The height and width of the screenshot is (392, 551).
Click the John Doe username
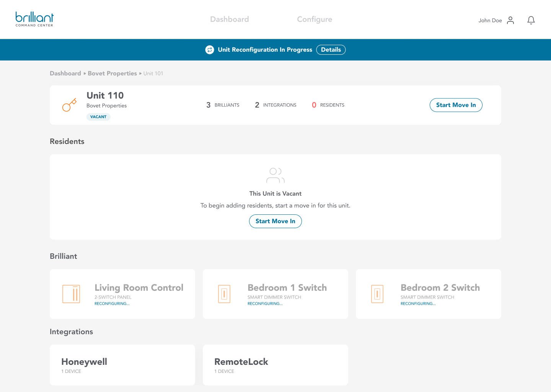(490, 21)
